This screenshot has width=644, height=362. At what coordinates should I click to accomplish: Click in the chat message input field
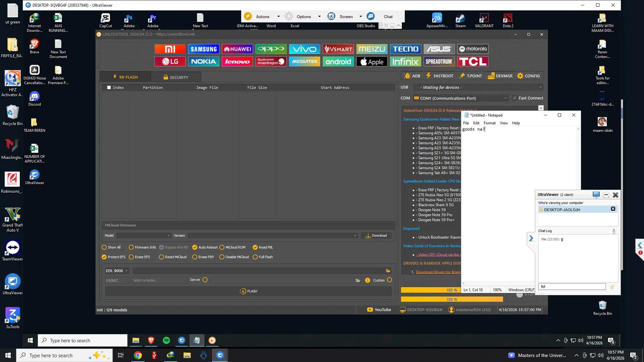click(572, 287)
